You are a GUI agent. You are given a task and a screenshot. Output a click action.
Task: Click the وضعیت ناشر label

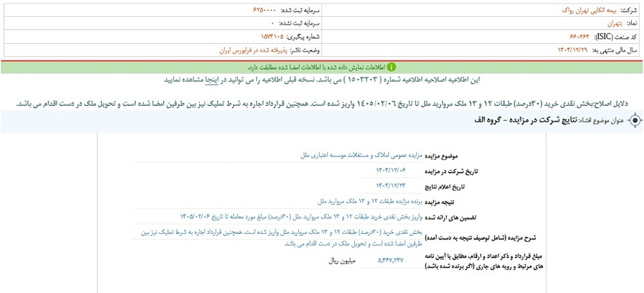pos(306,50)
